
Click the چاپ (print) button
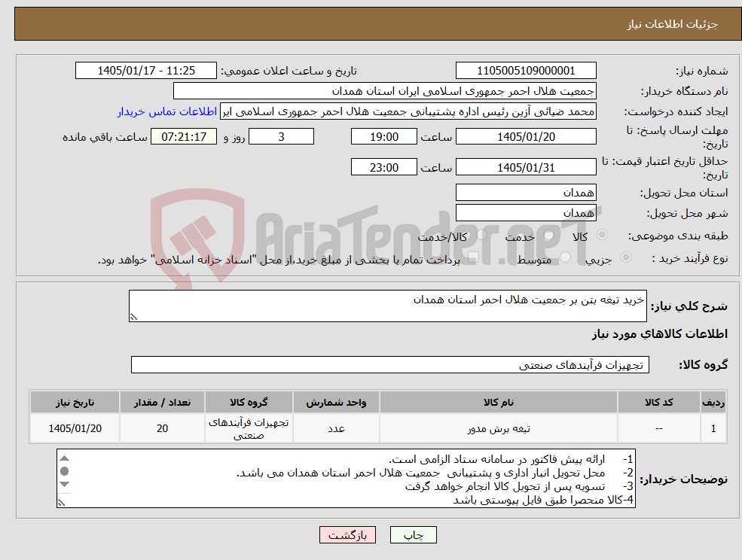[413, 535]
